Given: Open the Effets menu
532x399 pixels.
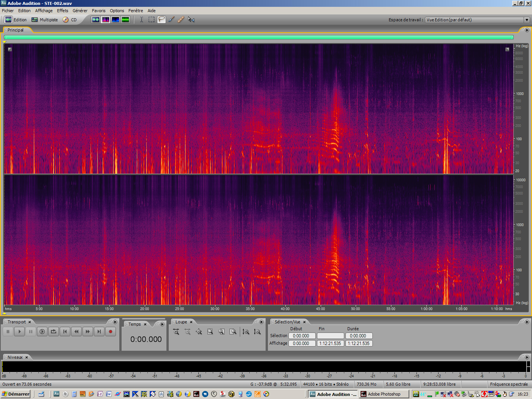Looking at the screenshot, I should (x=62, y=11).
